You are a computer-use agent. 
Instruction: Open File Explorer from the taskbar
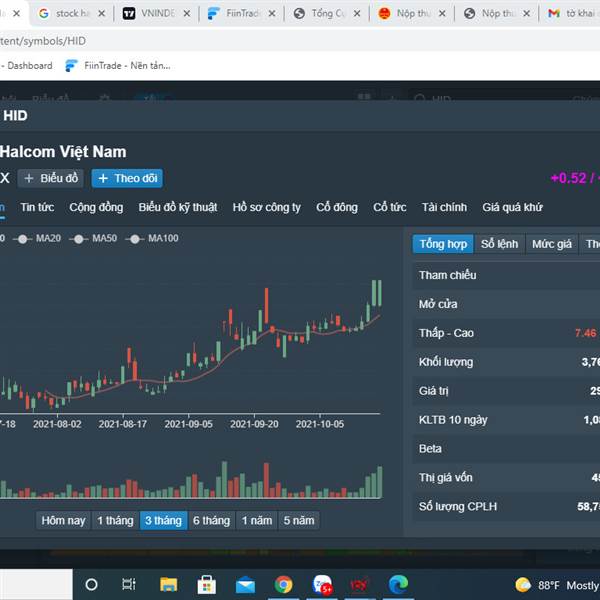(x=168, y=585)
